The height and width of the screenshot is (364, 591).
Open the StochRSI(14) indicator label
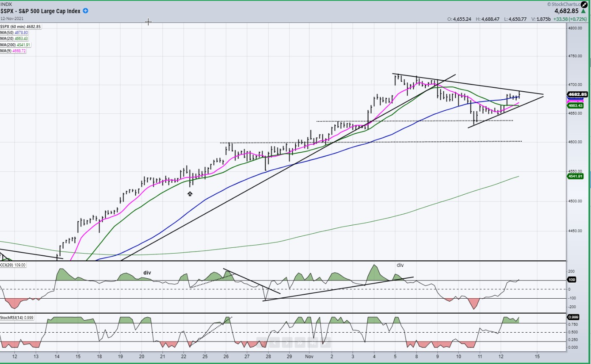[17, 317]
